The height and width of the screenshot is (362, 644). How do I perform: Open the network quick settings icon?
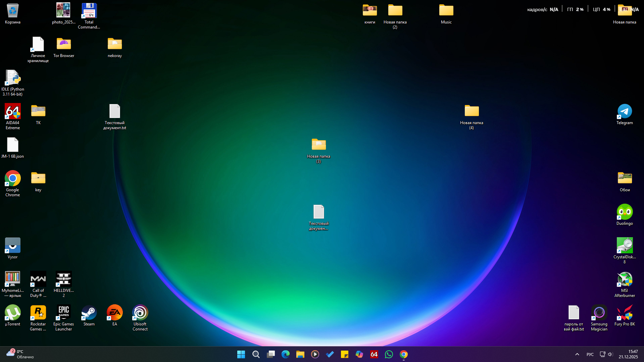[602, 354]
